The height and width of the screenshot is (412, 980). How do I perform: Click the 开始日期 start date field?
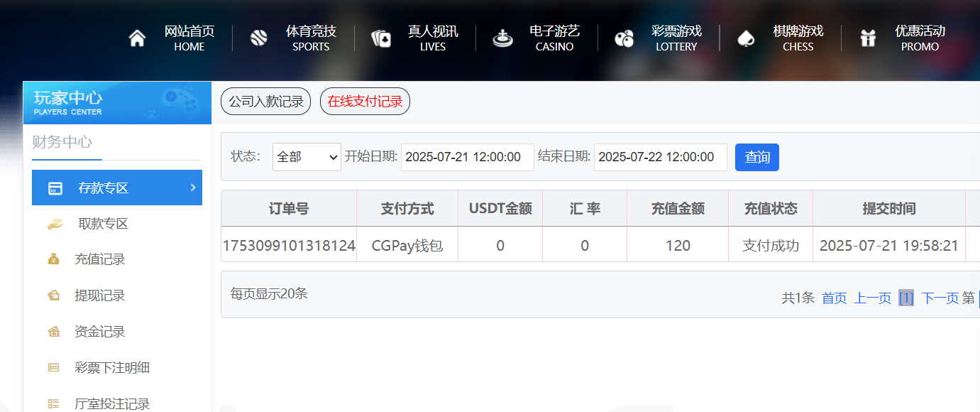click(x=467, y=157)
